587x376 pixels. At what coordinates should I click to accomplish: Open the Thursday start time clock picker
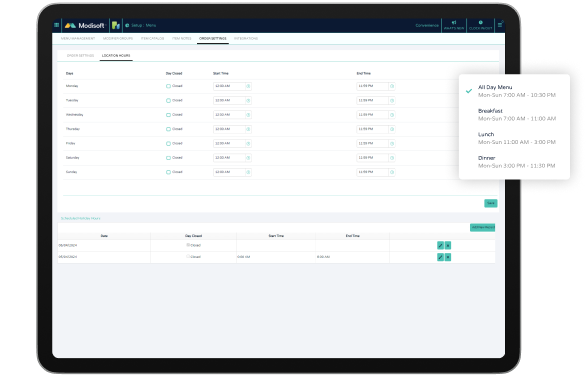tap(248, 129)
